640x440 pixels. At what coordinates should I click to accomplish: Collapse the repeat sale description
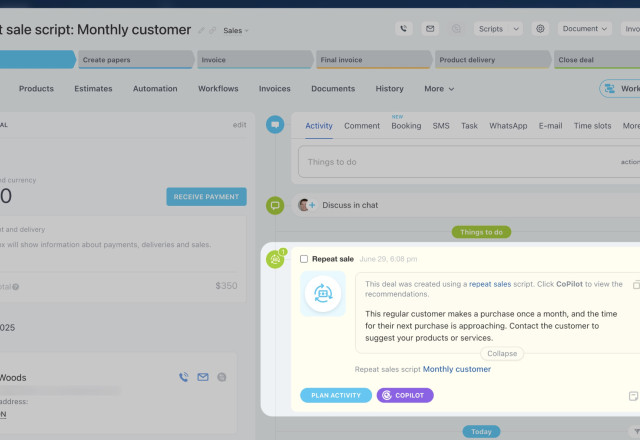(502, 353)
